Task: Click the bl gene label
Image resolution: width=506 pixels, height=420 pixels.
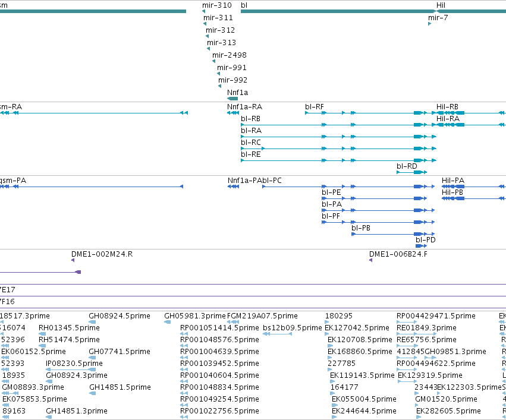Action: pyautogui.click(x=244, y=5)
